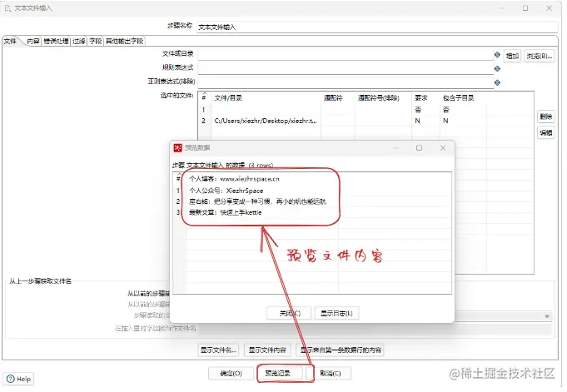Click the 包含子目录 column header

(x=461, y=98)
